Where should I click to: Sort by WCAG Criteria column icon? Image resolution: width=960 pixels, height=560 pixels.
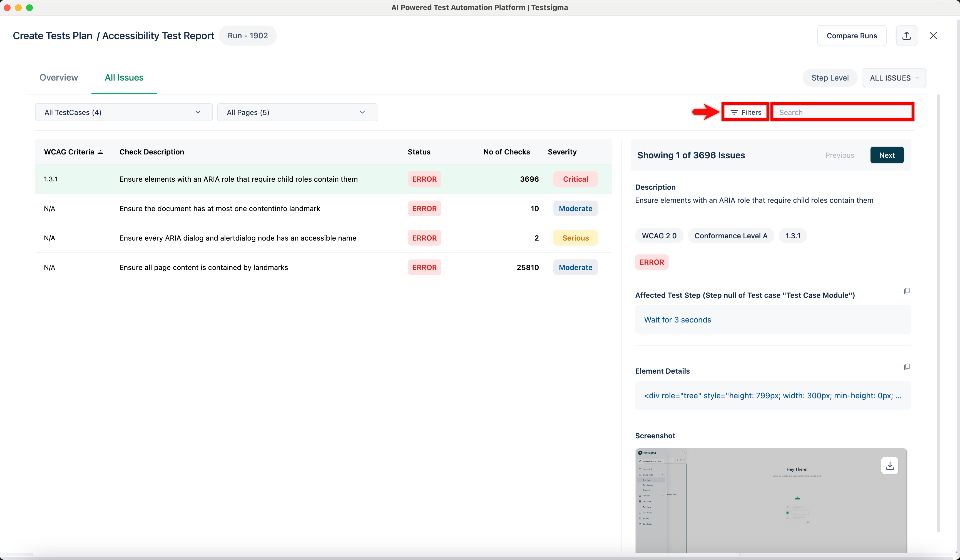tap(100, 152)
